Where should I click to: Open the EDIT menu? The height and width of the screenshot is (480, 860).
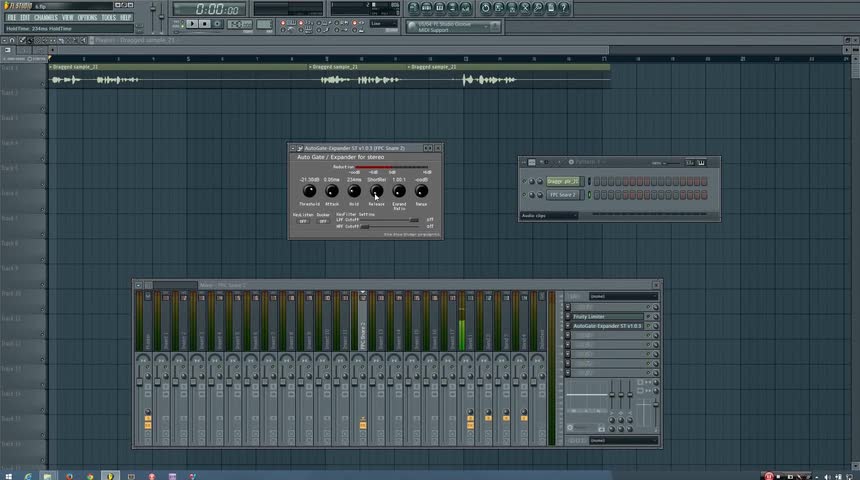coord(25,18)
